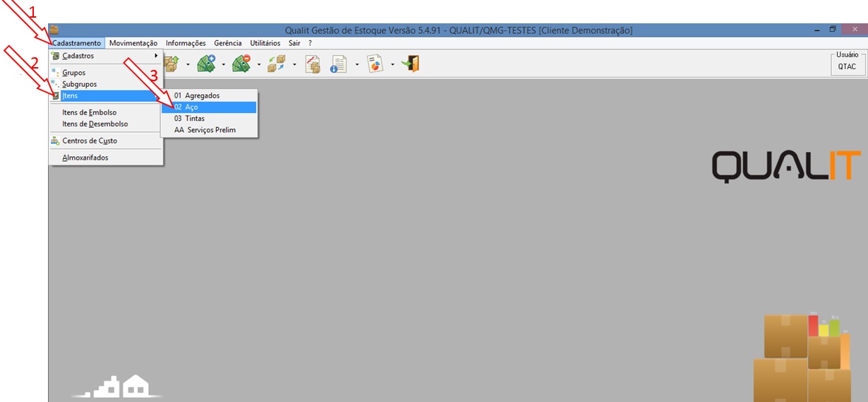Click the Sair menu item
868x402 pixels.
[x=294, y=43]
